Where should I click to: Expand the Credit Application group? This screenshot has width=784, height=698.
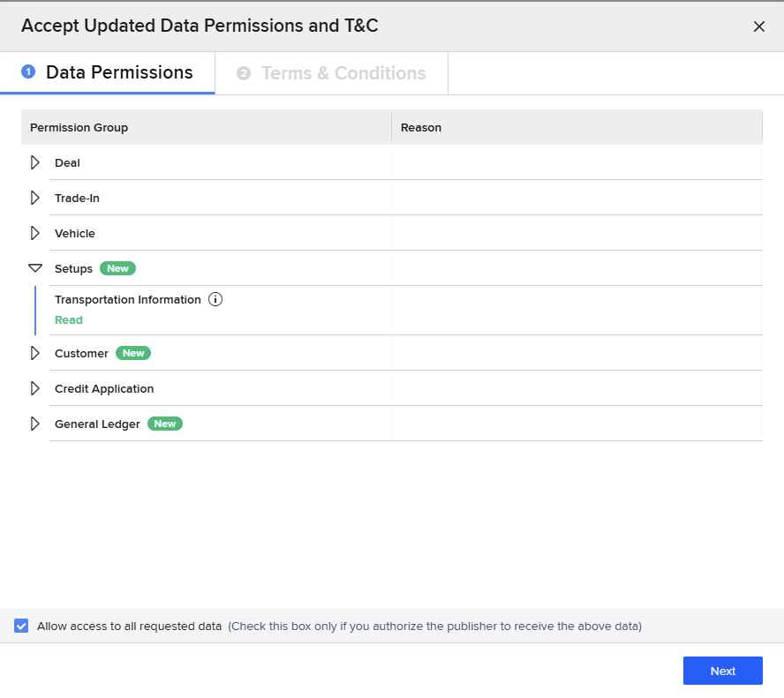pyautogui.click(x=35, y=388)
